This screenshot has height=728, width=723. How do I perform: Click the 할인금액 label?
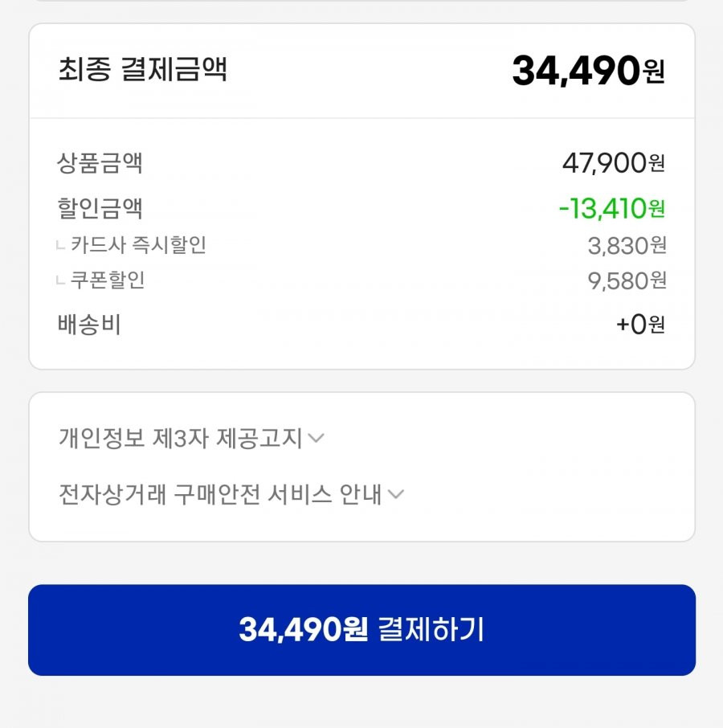100,208
